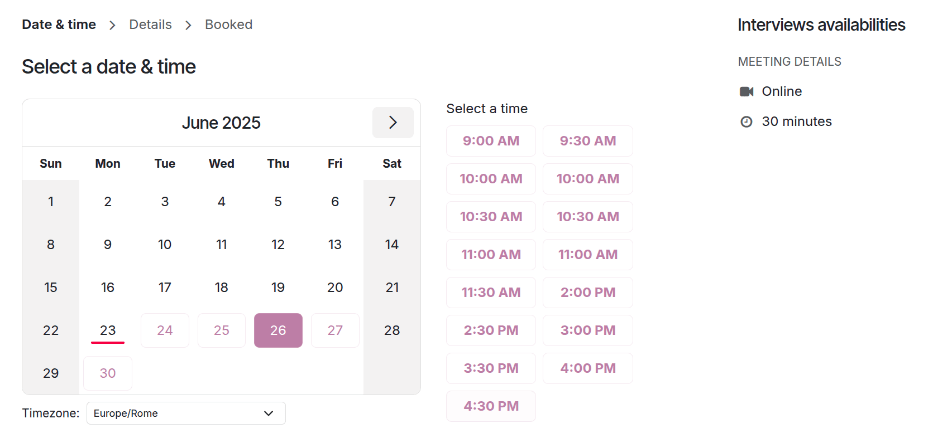Screen dimensions: 933x443
Task: Click the video camera Online icon
Action: click(x=746, y=92)
